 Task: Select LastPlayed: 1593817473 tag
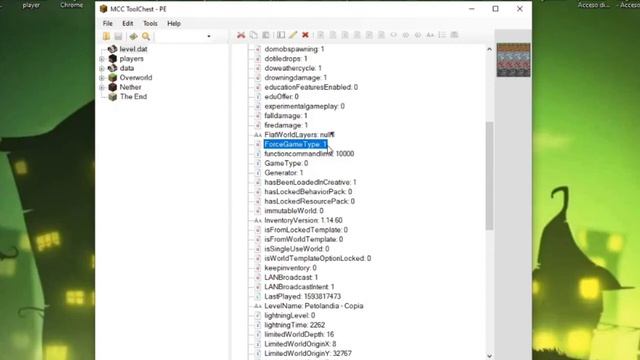302,296
